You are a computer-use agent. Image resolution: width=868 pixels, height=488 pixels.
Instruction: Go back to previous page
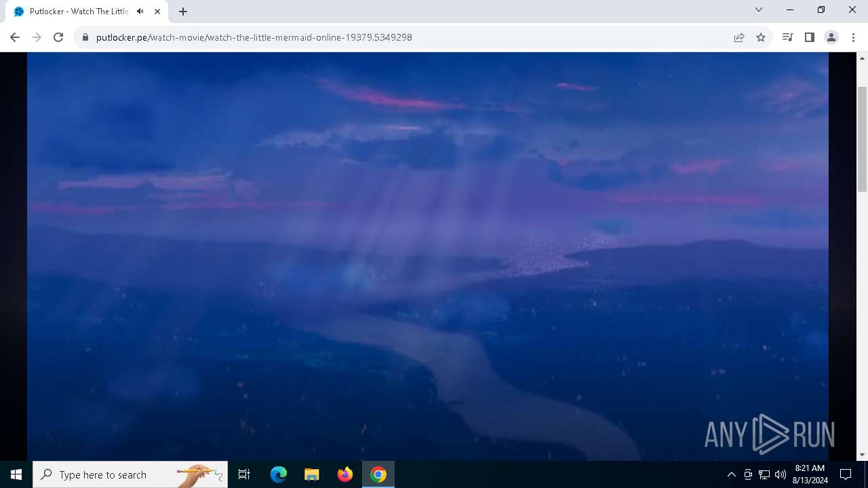pos(15,37)
